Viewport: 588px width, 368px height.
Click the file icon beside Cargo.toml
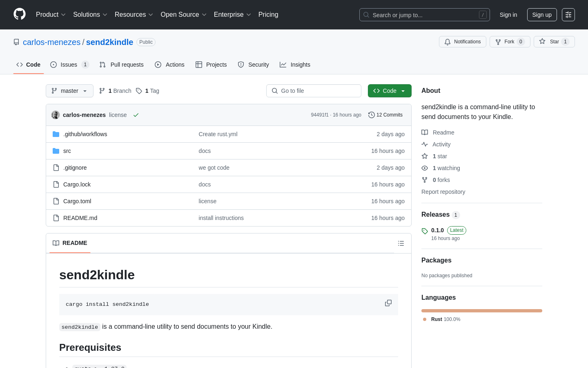pyautogui.click(x=56, y=201)
